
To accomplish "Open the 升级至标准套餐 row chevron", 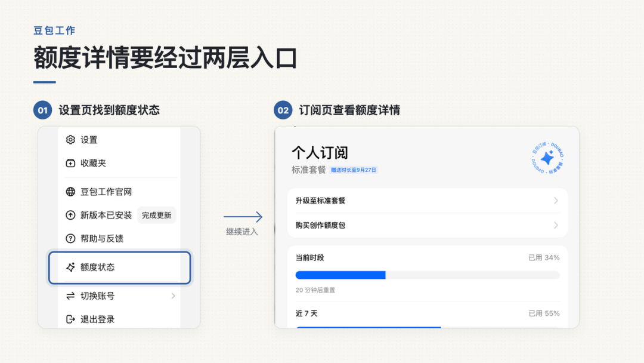I will pyautogui.click(x=556, y=201).
